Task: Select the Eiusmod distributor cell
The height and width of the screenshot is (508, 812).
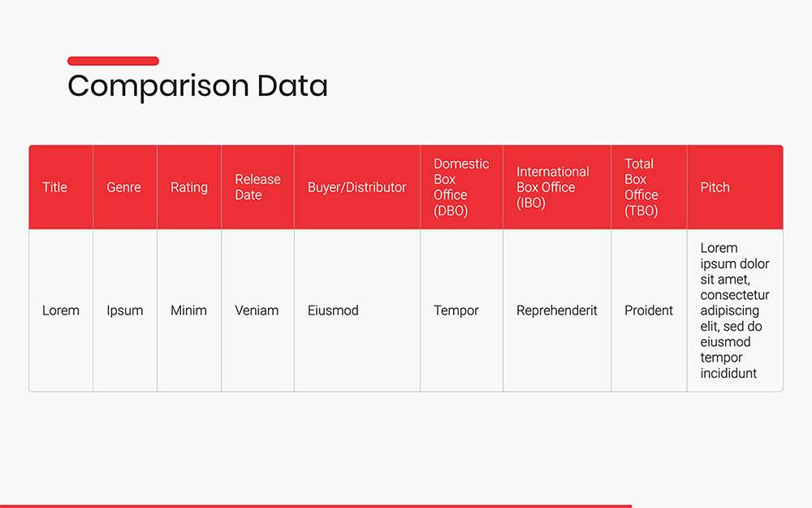Action: 333,310
